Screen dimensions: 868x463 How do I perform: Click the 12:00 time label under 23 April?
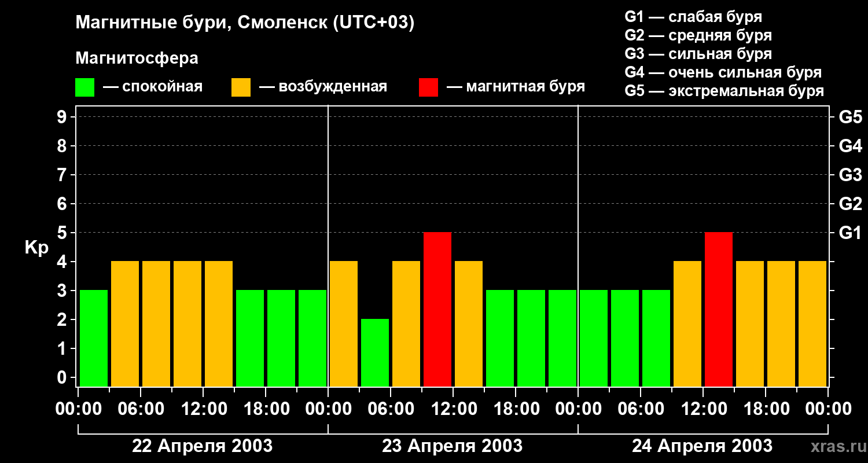[x=453, y=409]
